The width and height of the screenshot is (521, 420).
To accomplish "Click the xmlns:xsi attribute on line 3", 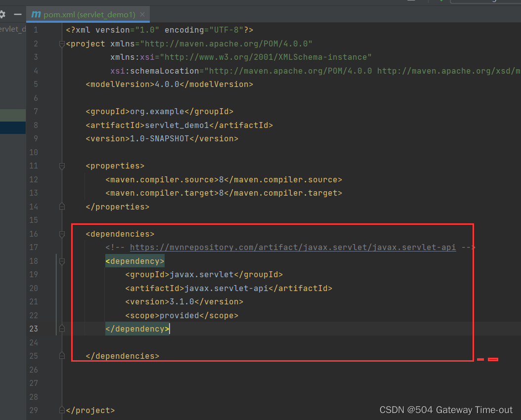I will (241, 57).
